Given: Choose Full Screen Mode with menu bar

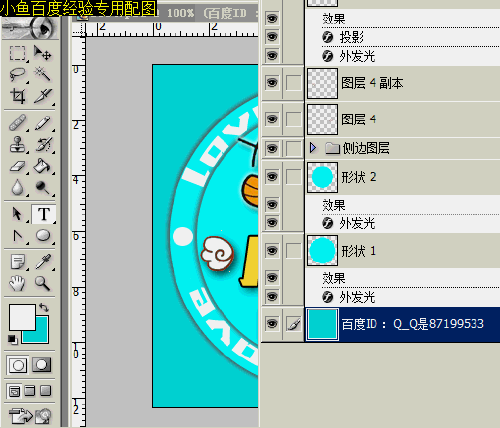Looking at the screenshot, I should (x=30, y=391).
